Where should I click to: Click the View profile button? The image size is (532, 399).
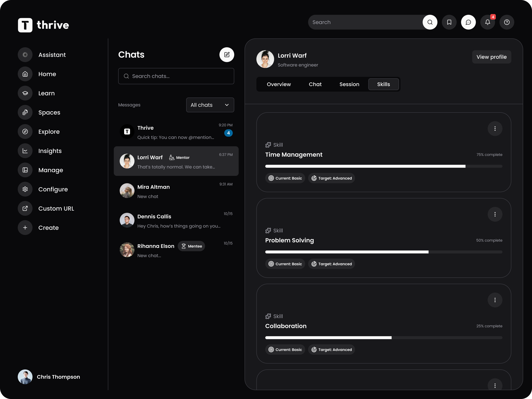491,57
